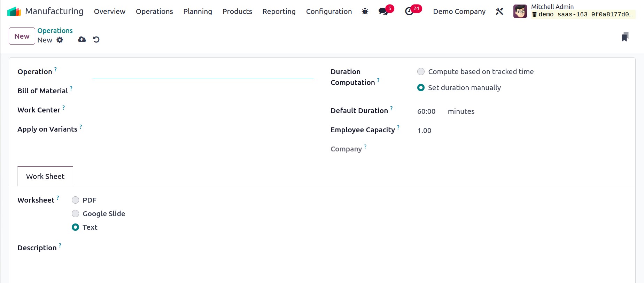644x283 pixels.
Task: Open the Reporting menu
Action: click(x=279, y=11)
